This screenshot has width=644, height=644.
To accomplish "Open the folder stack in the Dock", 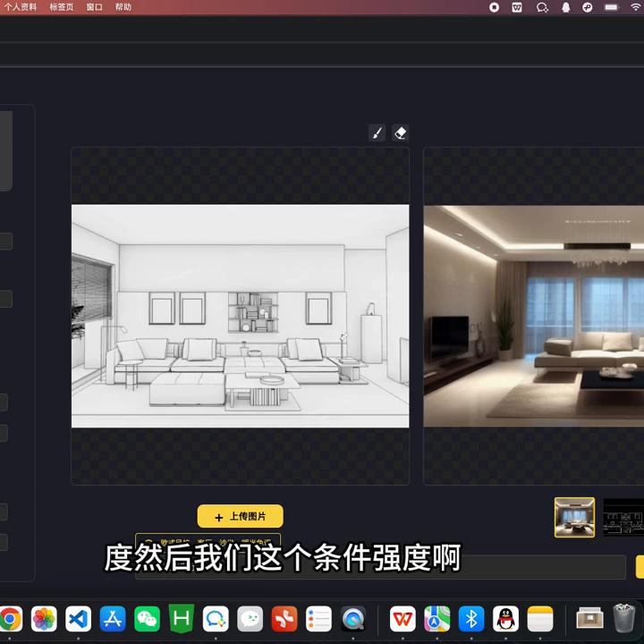I will 589,619.
